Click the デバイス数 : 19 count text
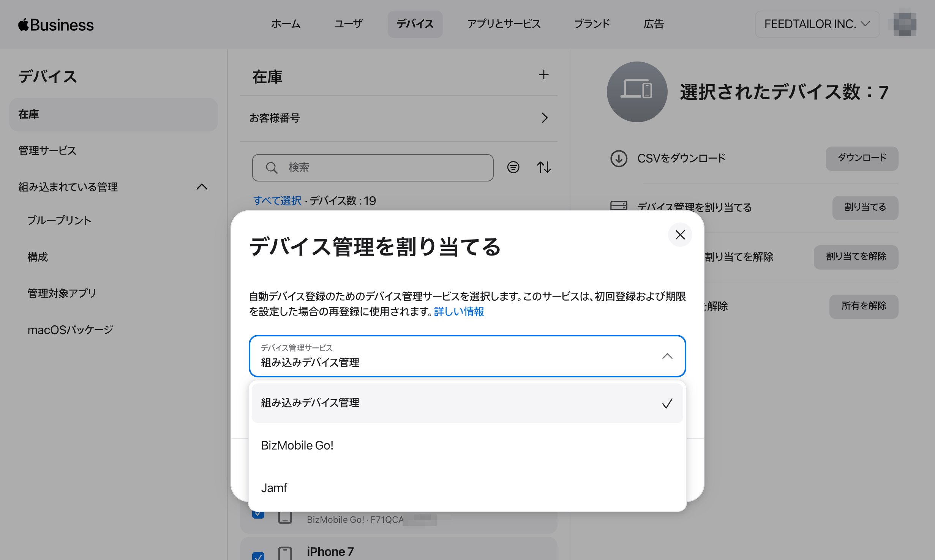This screenshot has height=560, width=935. [x=343, y=200]
